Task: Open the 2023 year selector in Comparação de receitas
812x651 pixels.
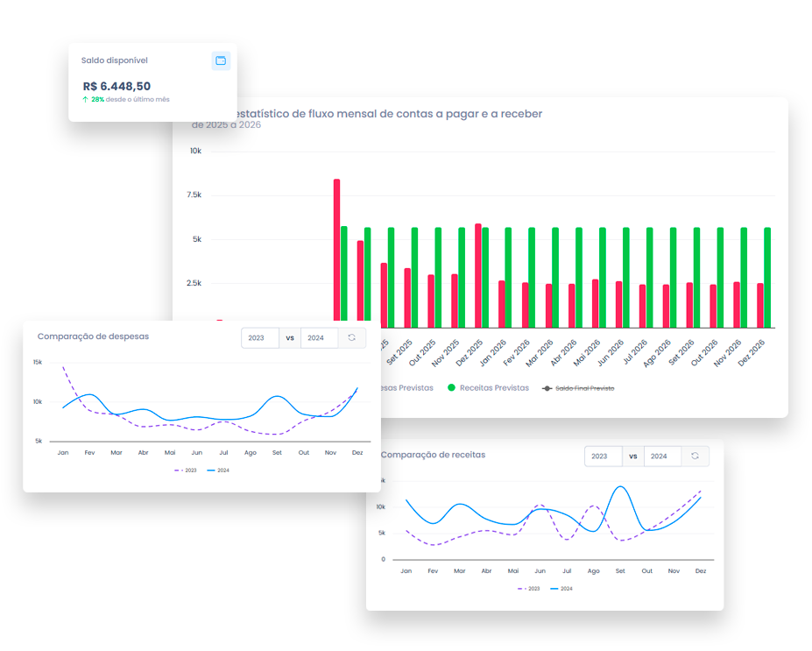Action: (604, 456)
